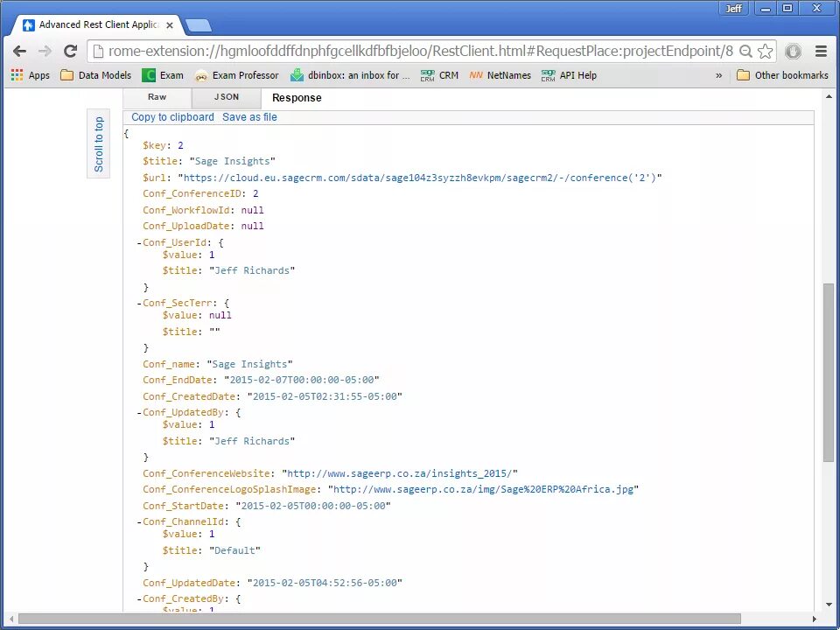840x630 pixels.
Task: Click horizontal scroll right arrow
Action: coord(815,619)
